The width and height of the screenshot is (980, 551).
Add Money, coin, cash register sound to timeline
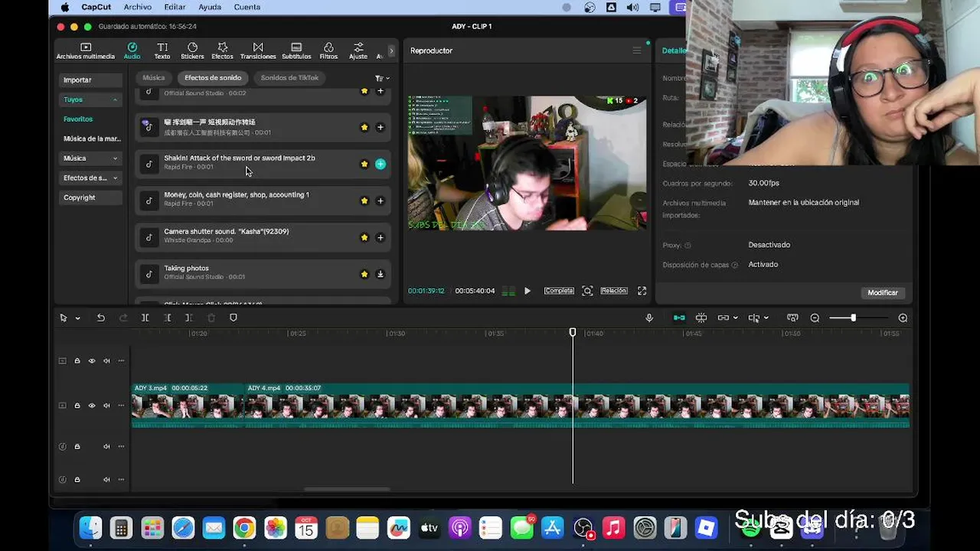pyautogui.click(x=381, y=201)
